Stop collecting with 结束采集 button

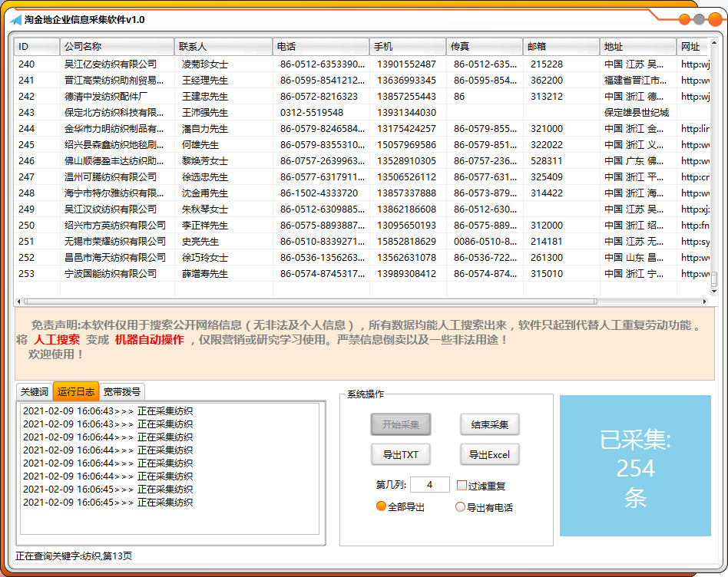489,424
